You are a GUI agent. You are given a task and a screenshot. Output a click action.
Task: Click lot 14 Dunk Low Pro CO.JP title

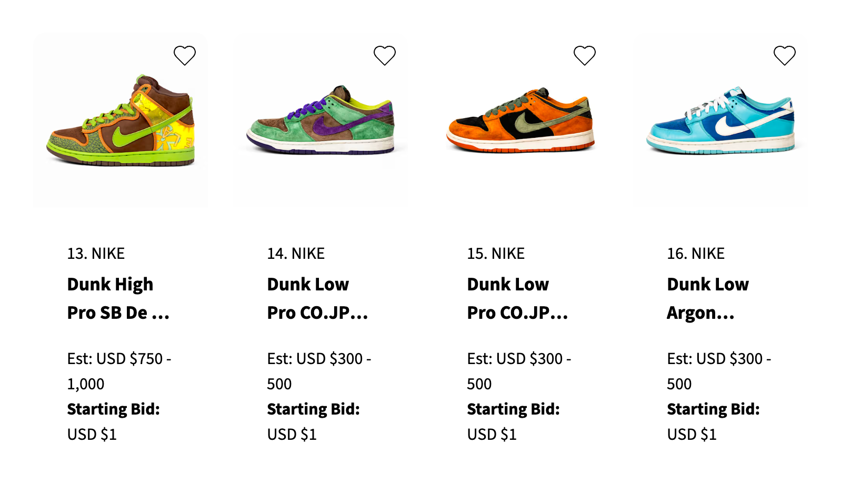(x=317, y=298)
